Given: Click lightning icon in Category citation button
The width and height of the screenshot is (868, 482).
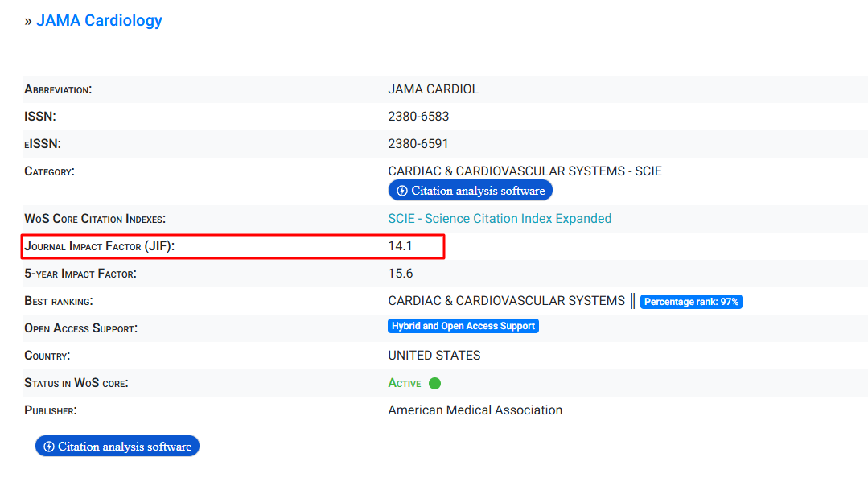Looking at the screenshot, I should [x=402, y=192].
